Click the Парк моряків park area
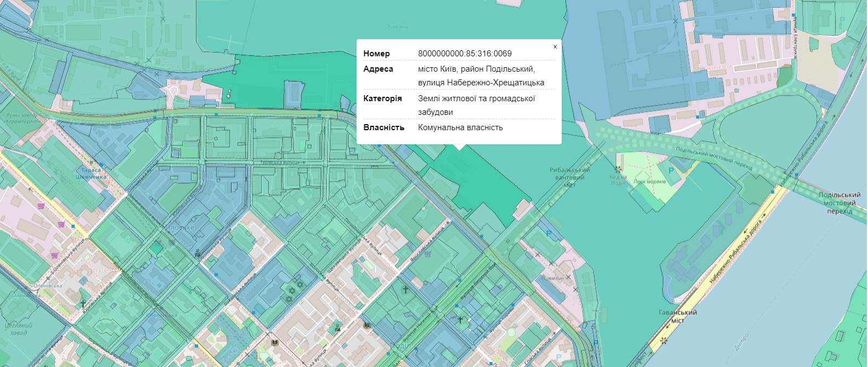Viewport: 868px width, 367px height. pyautogui.click(x=651, y=189)
